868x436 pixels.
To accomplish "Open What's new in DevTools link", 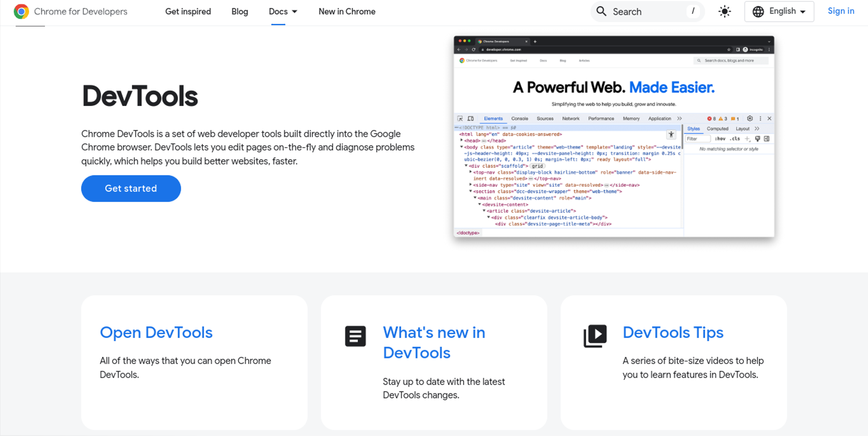I will [434, 342].
